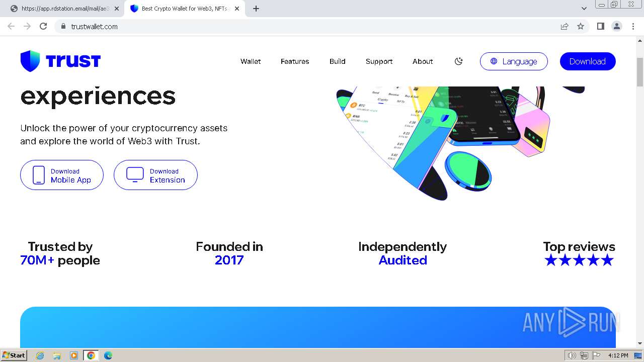Click the volume speaker tray icon
The image size is (644, 362).
coord(572,355)
